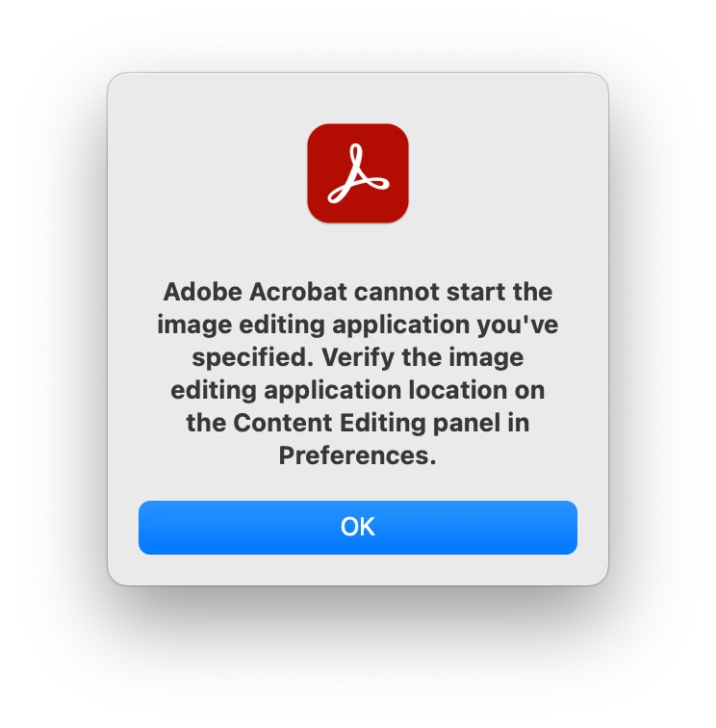The height and width of the screenshot is (728, 716).
Task: Click the red Adobe Acrobat app icon
Action: [x=358, y=173]
